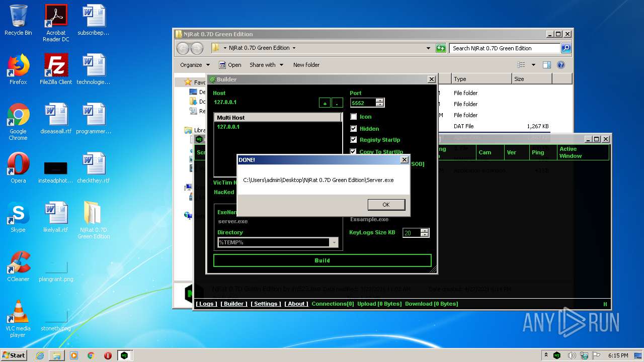Open Windows Media Player taskbar icon

pos(74,355)
